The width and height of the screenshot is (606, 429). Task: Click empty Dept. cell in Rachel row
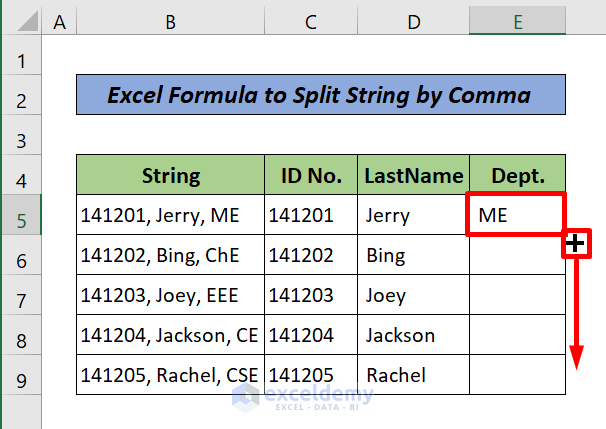click(x=517, y=376)
